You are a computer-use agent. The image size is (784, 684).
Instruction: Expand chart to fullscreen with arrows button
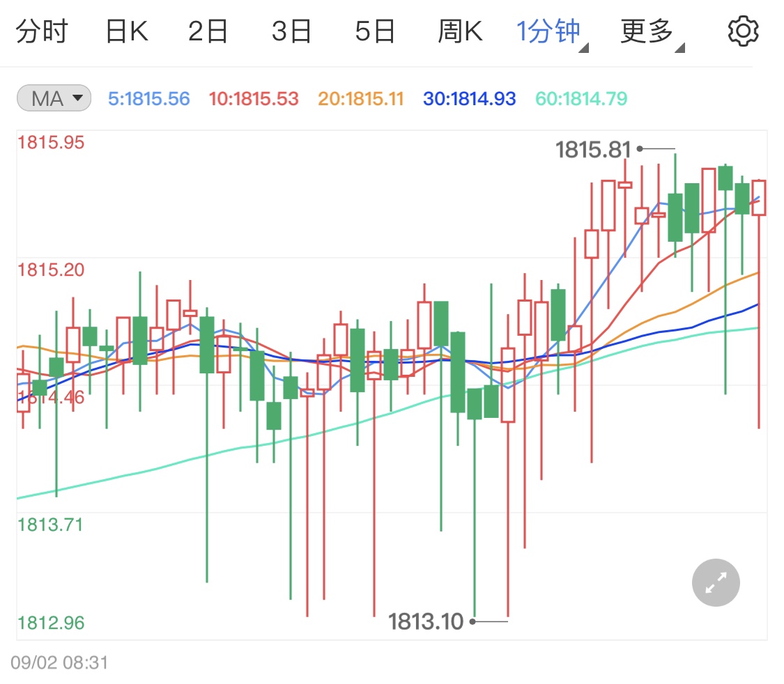click(x=716, y=582)
